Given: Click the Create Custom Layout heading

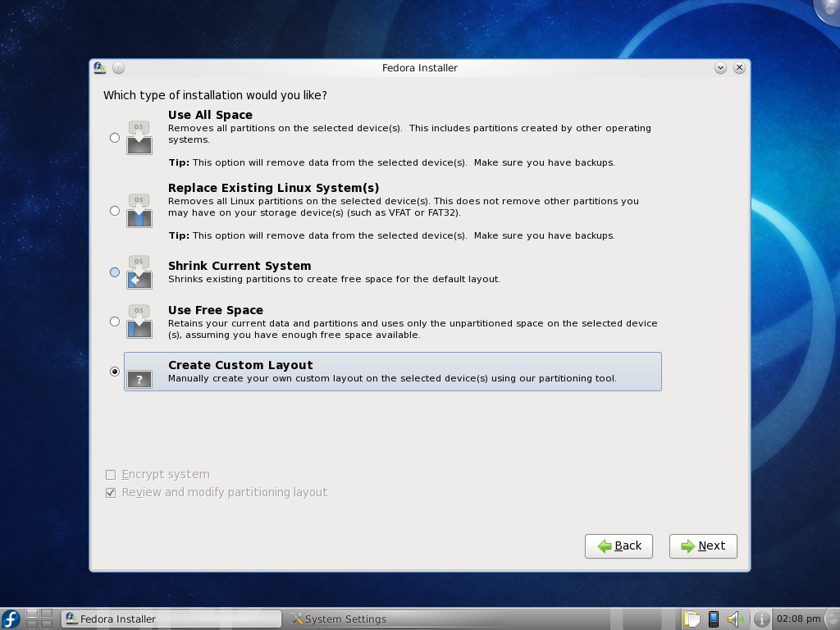Looking at the screenshot, I should [x=240, y=365].
